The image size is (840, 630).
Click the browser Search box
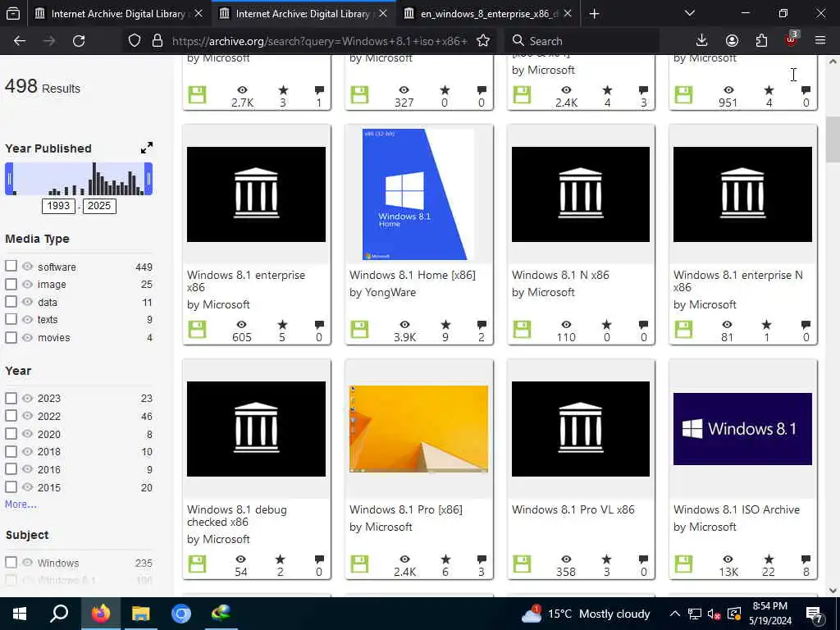[583, 41]
